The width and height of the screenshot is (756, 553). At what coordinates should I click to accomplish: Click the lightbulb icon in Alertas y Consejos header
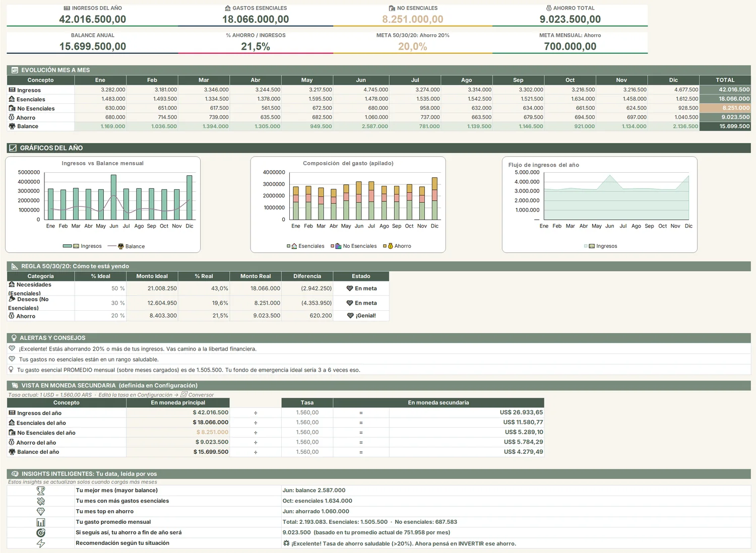14,338
